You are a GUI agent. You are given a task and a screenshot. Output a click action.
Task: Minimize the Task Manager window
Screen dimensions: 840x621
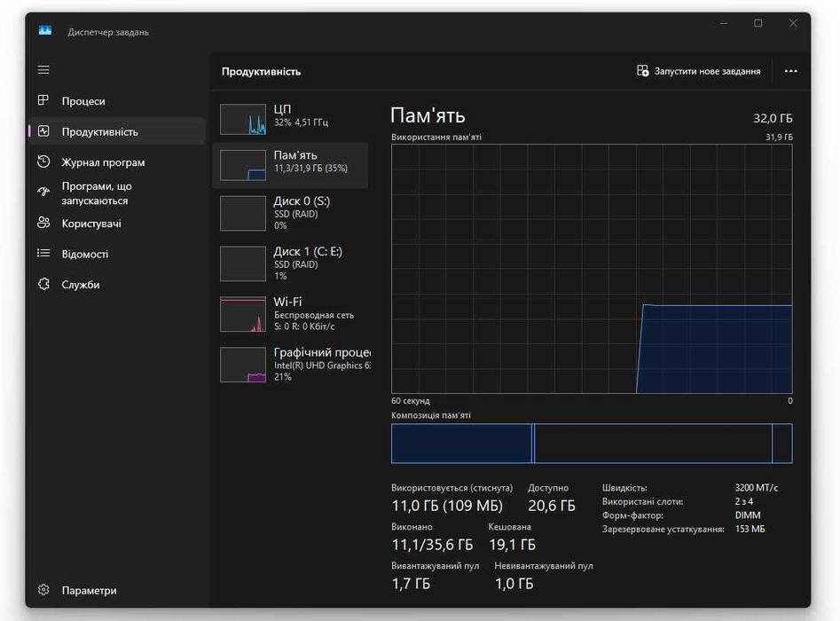pos(724,23)
